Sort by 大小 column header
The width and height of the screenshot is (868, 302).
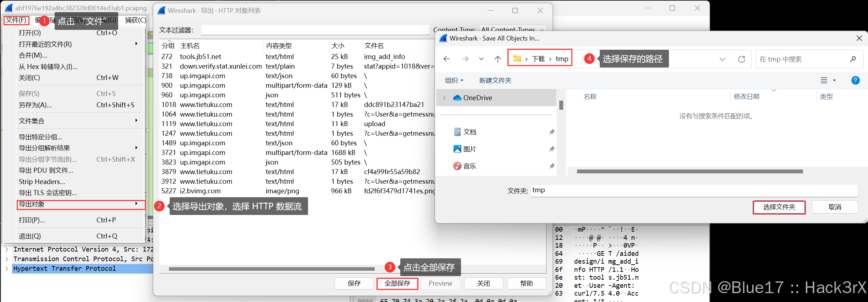[346, 45]
